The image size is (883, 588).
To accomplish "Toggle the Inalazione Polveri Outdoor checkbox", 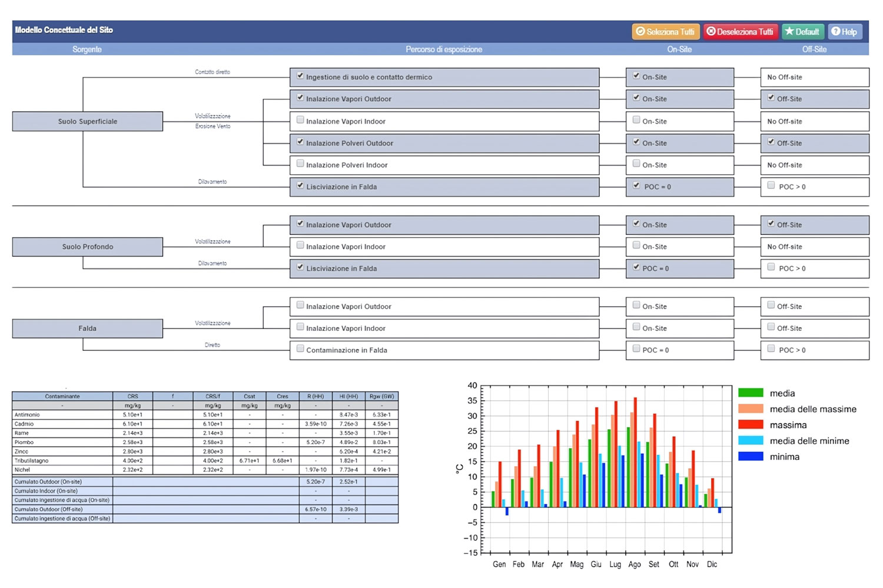I will click(x=300, y=142).
